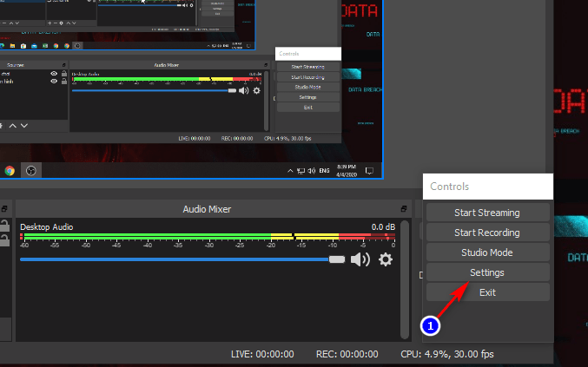Undock the large Audio Mixer panel

coord(404,210)
